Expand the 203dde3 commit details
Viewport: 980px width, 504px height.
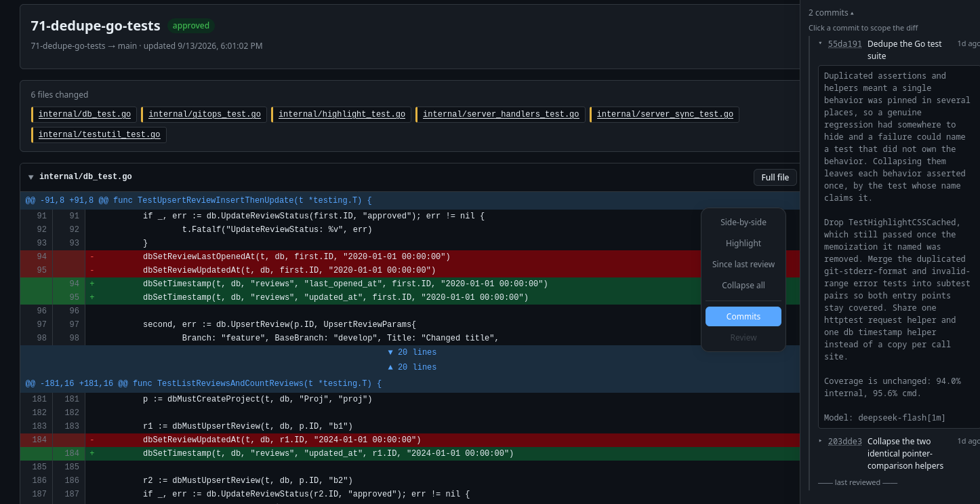click(x=820, y=441)
